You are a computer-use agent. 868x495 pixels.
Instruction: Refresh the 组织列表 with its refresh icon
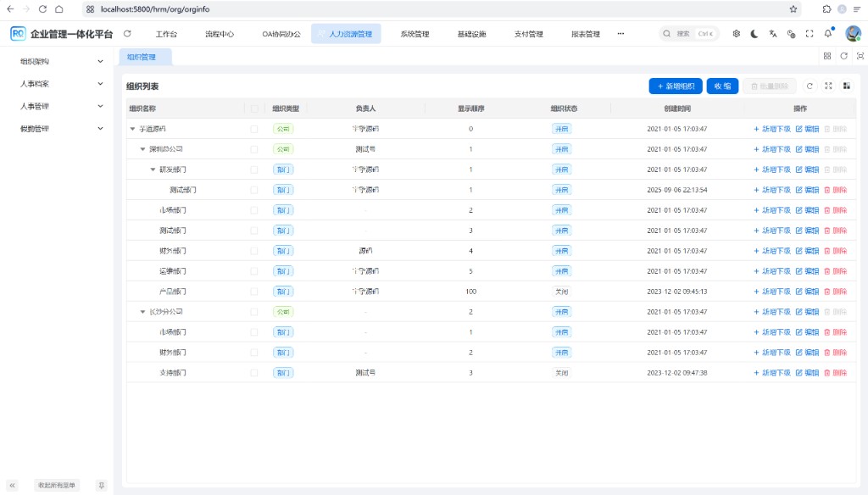coord(810,86)
